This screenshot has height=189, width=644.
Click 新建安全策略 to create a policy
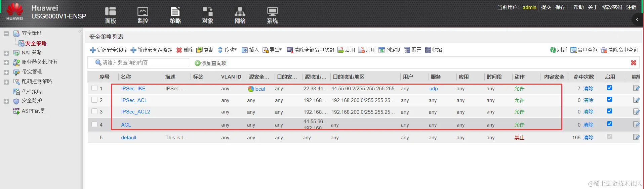click(x=108, y=50)
